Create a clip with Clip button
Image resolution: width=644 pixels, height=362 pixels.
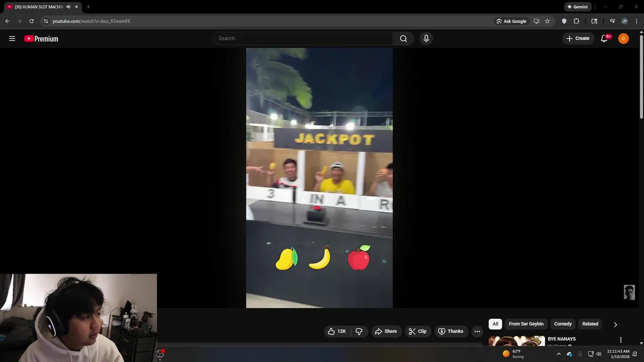pos(418,331)
